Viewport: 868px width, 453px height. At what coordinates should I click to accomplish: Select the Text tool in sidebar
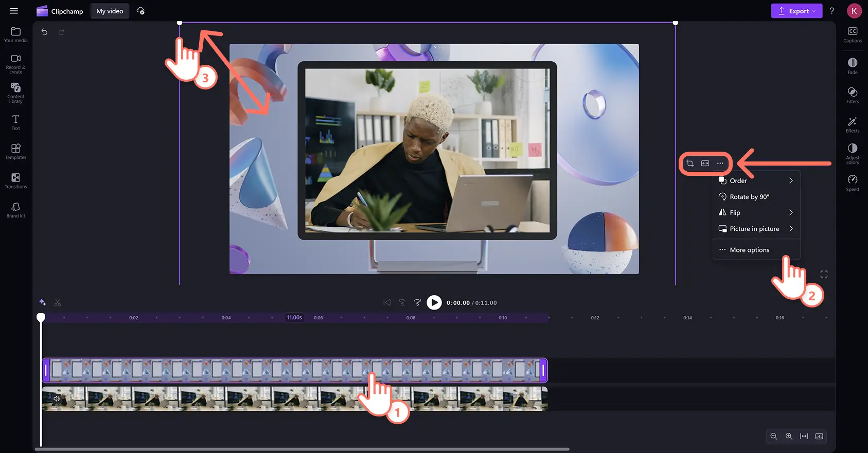tap(15, 122)
